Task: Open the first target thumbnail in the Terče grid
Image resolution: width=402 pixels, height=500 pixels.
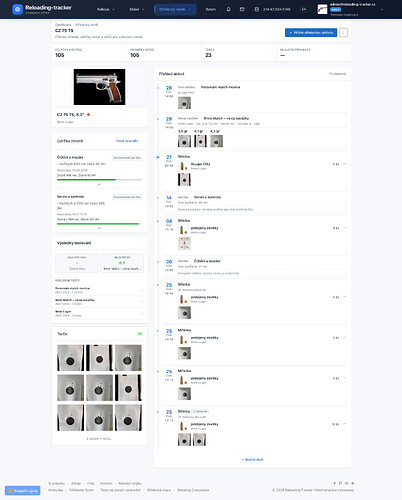Action: click(70, 358)
